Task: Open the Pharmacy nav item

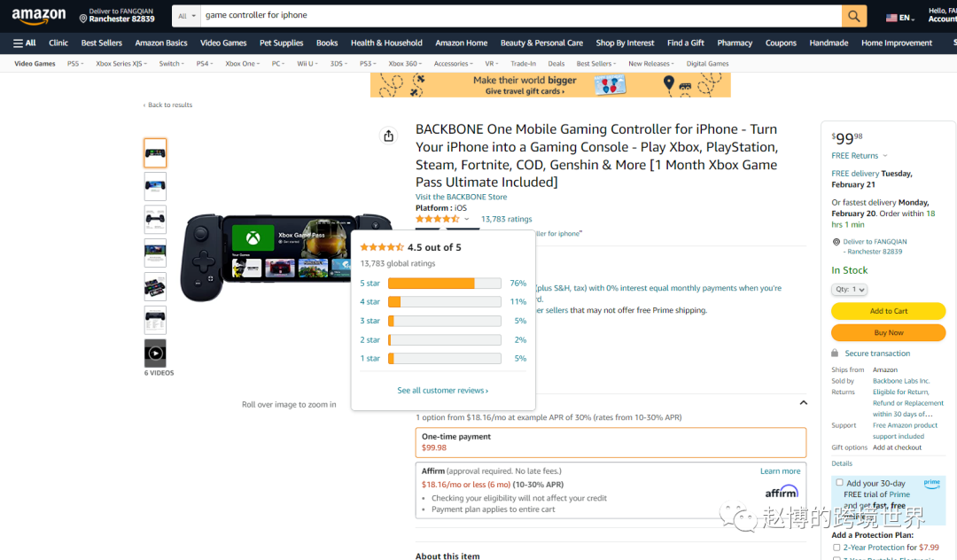Action: point(735,43)
